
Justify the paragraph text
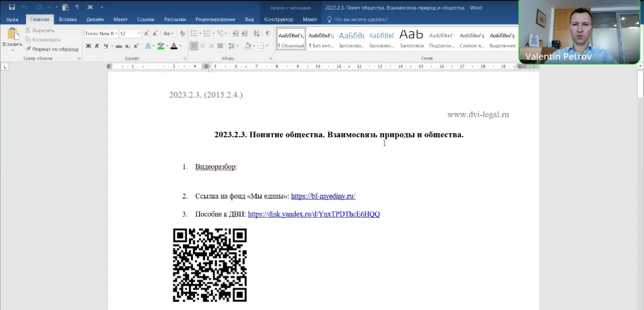[x=220, y=46]
